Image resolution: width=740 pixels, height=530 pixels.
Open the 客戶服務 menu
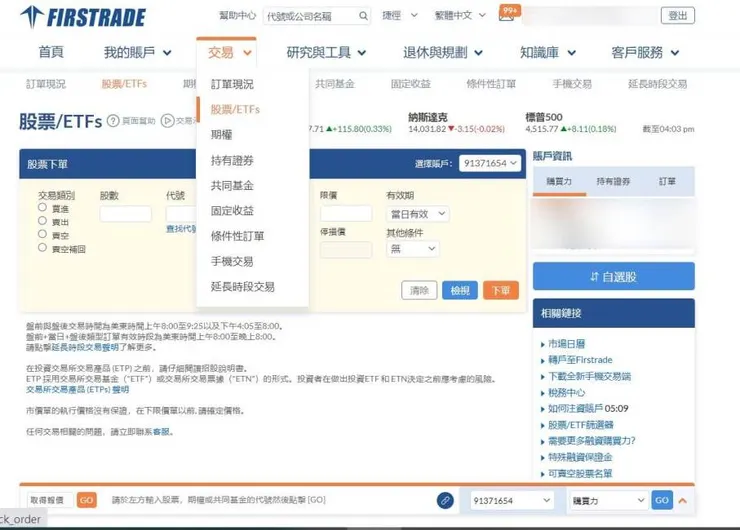coord(645,52)
